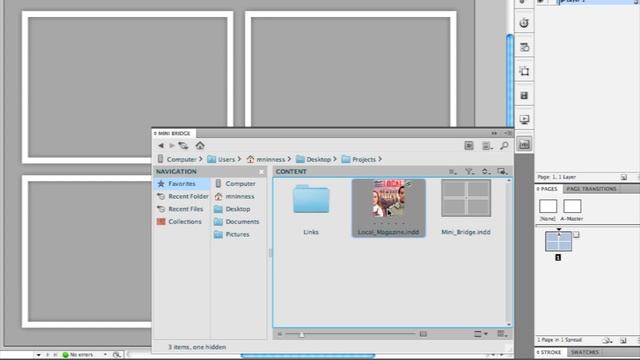Viewport: 640px width, 360px height.
Task: Open the Media panel icon in the dock
Action: [524, 96]
